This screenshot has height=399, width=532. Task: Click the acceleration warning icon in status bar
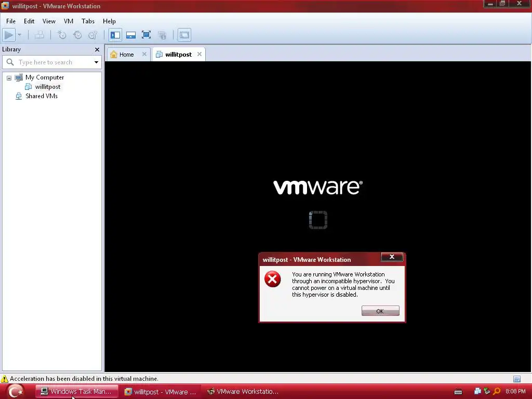click(x=4, y=379)
